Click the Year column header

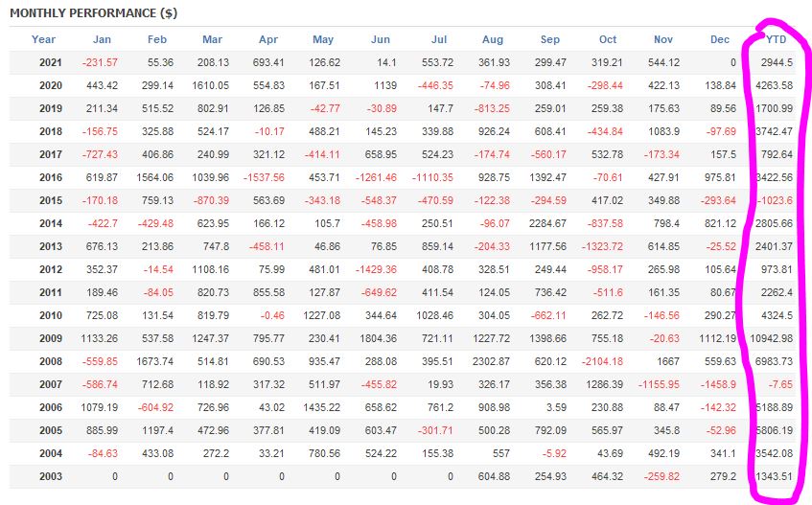click(x=43, y=39)
